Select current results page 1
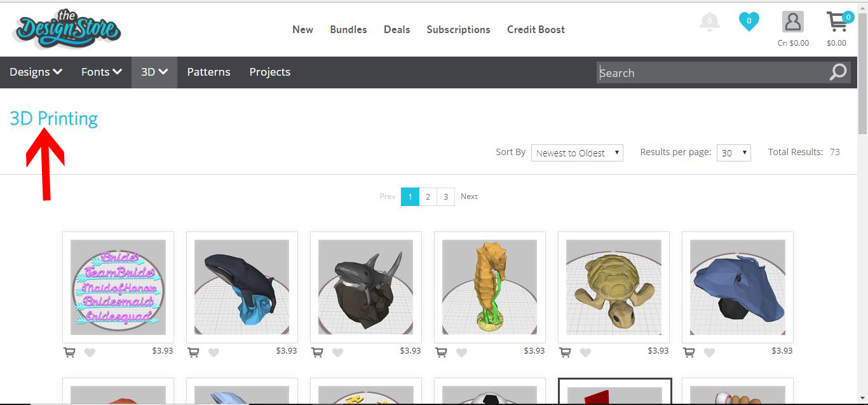The width and height of the screenshot is (868, 405). click(x=410, y=196)
